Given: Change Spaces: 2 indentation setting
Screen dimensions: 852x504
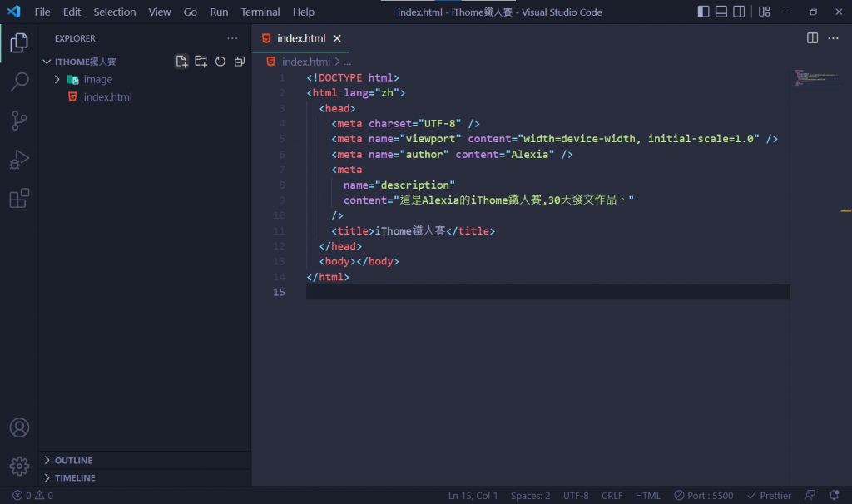Looking at the screenshot, I should [x=530, y=496].
